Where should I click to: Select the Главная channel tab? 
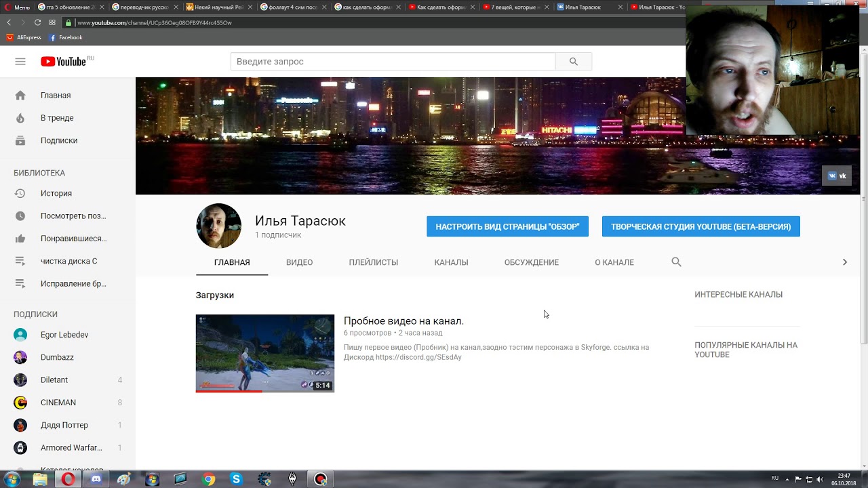232,262
